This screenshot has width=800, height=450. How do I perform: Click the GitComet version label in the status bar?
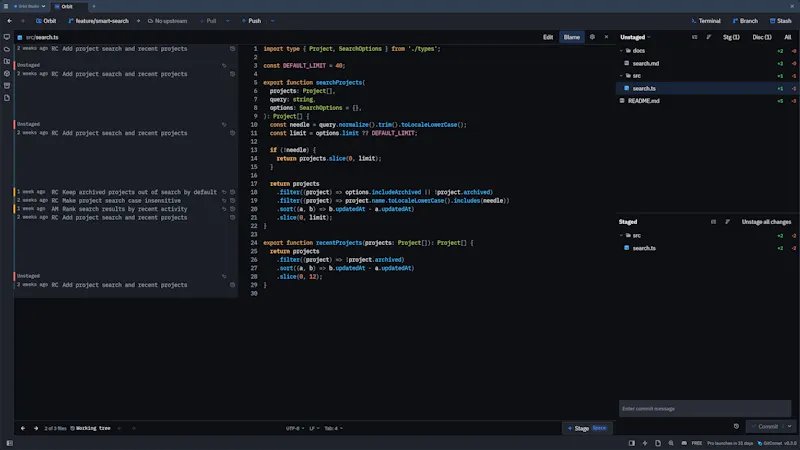777,443
